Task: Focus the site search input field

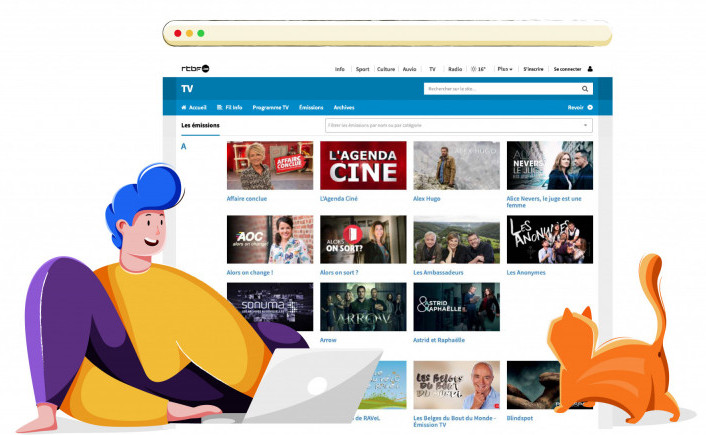Action: (500, 89)
